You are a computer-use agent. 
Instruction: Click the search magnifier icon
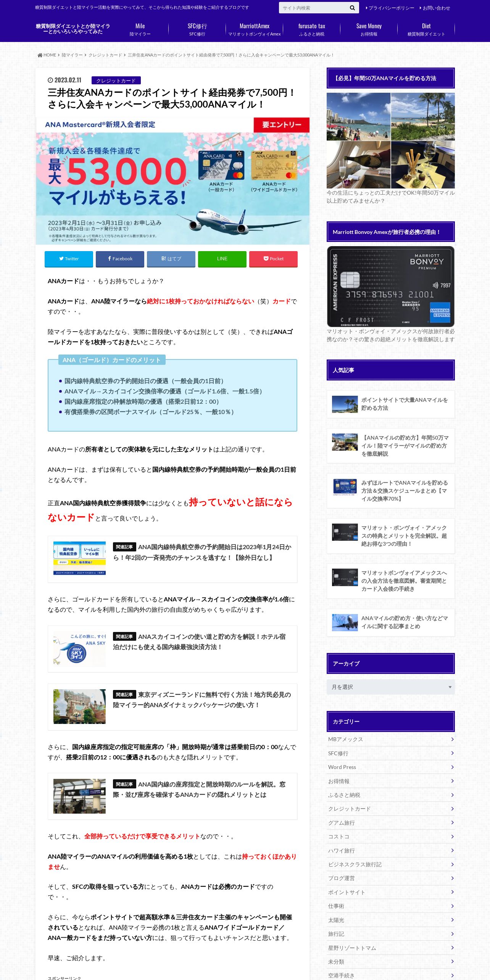tap(352, 8)
